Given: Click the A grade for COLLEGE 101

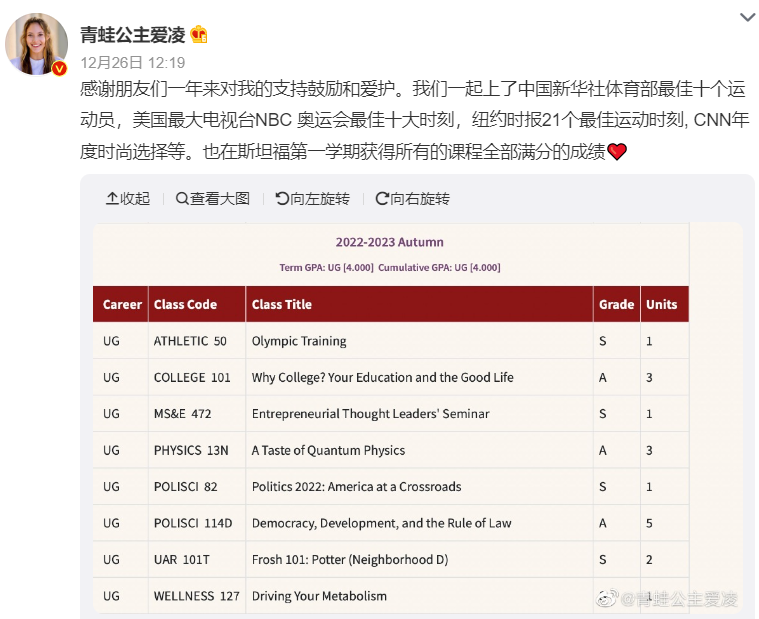Looking at the screenshot, I should pyautogui.click(x=603, y=377).
